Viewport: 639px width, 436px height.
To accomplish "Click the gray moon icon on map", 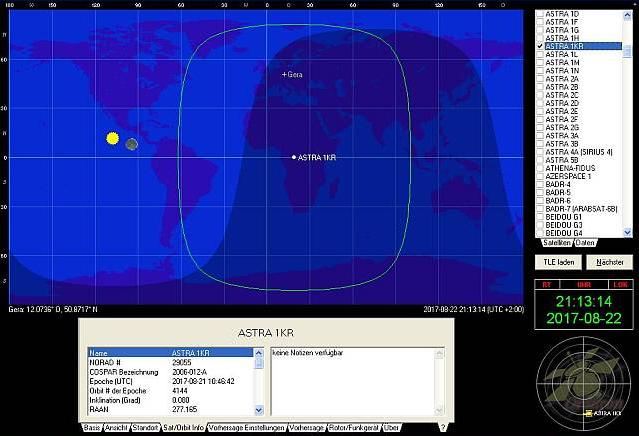I will tap(132, 144).
